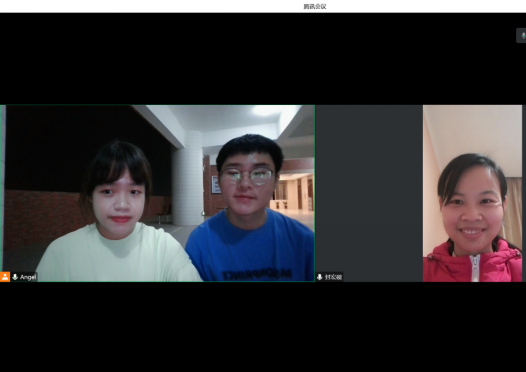Click the boy's eyeglasses in Angel's video

(x=247, y=176)
